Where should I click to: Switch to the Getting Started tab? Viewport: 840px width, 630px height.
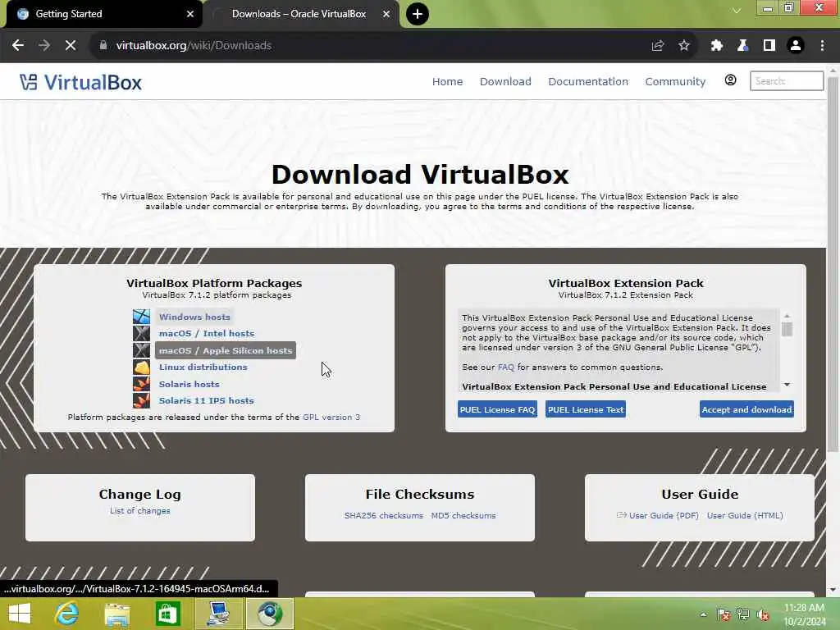click(102, 14)
